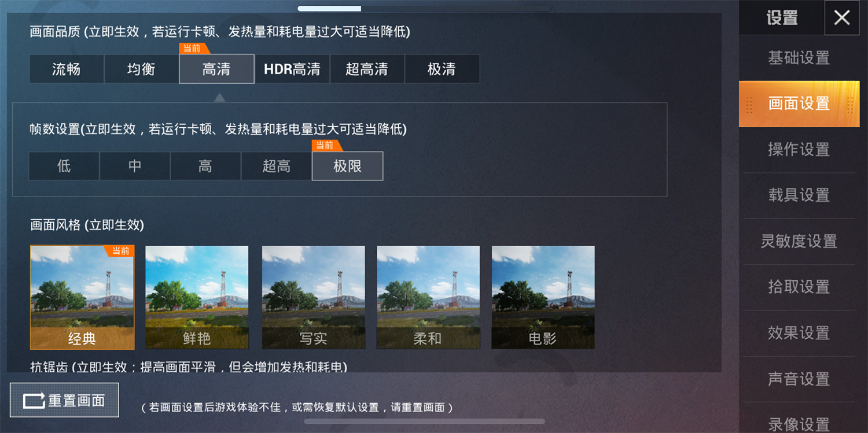This screenshot has height=433, width=868.
Task: Set frame rate to 超高
Action: (x=276, y=166)
